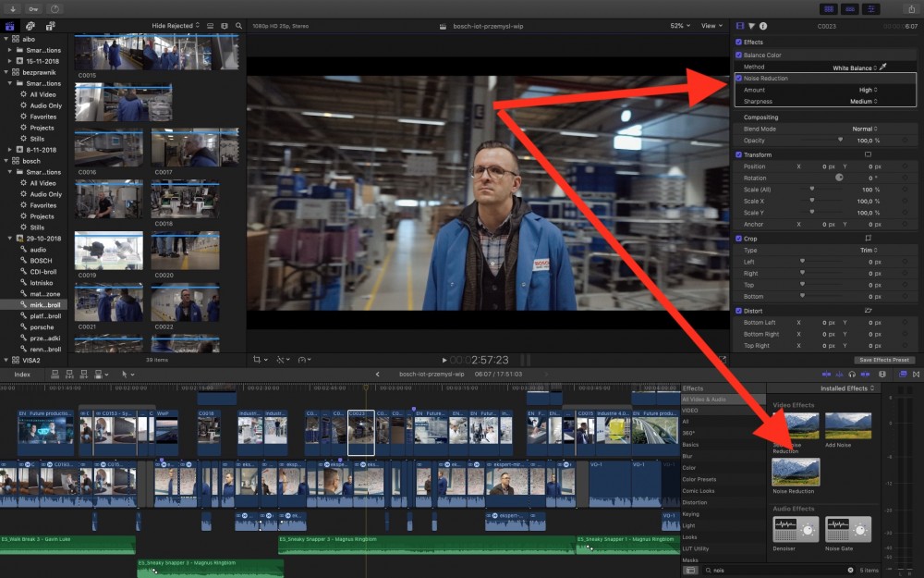
Task: Toggle audio skimming icon
Action: pos(839,375)
